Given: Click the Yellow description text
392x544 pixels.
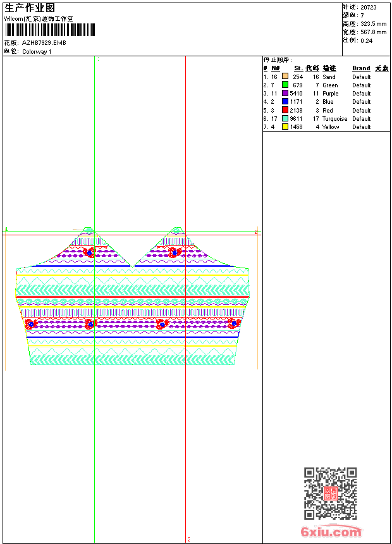Looking at the screenshot, I should pyautogui.click(x=331, y=127).
